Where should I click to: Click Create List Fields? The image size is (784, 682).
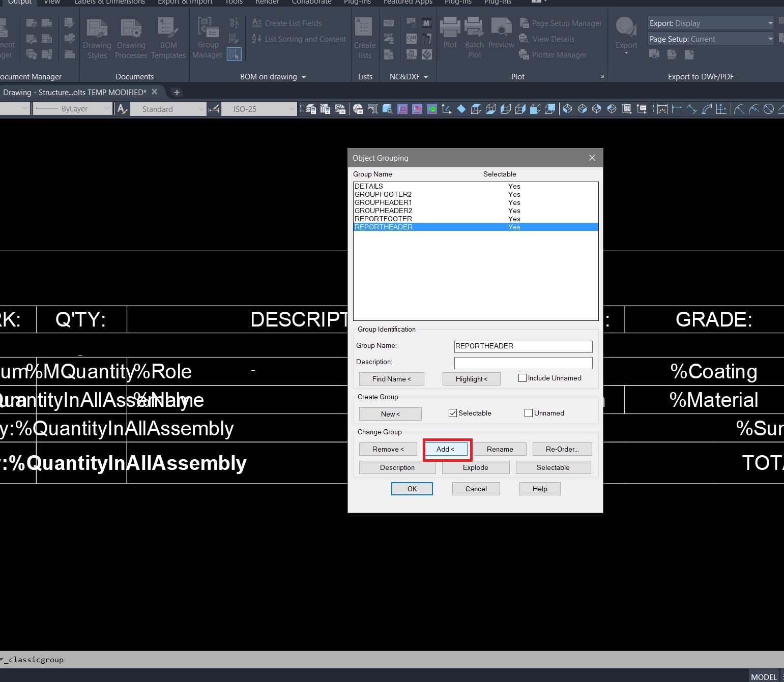click(x=287, y=23)
